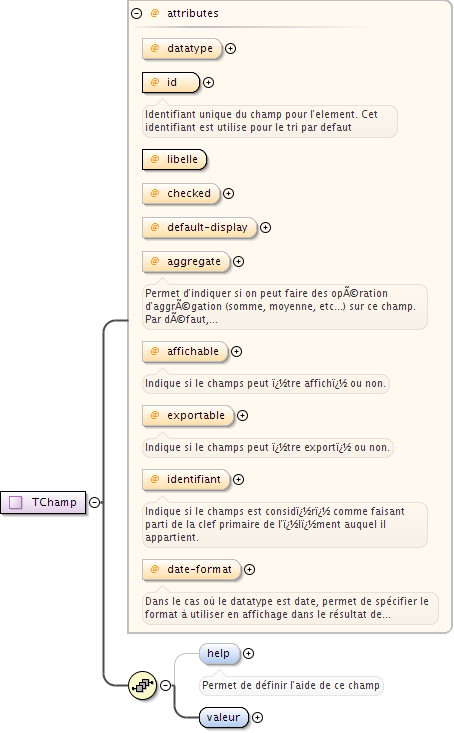Collapse the attributes group
Image resolution: width=454 pixels, height=733 pixels.
(x=137, y=14)
